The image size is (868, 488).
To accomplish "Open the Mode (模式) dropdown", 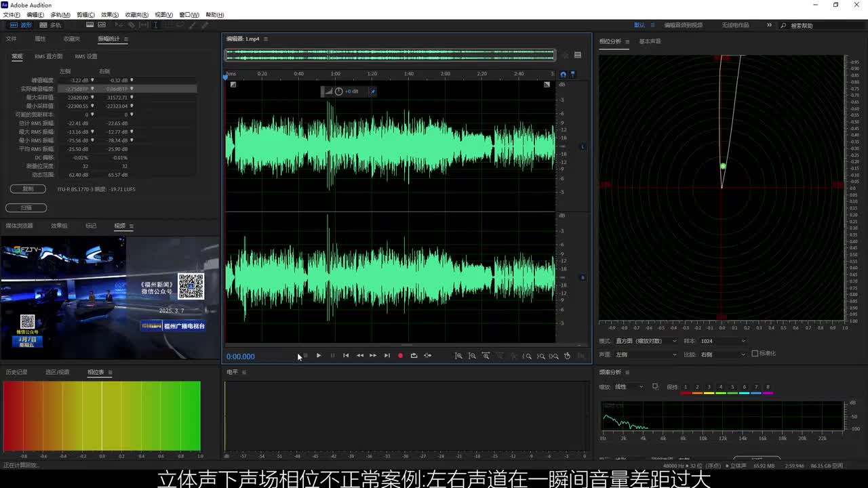I will (646, 341).
